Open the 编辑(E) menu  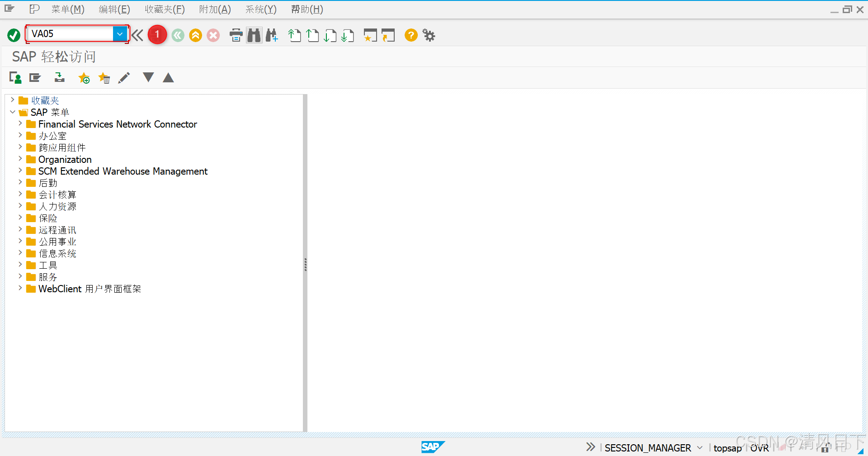point(114,9)
